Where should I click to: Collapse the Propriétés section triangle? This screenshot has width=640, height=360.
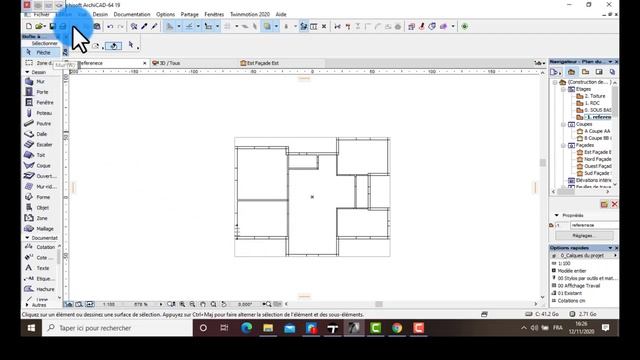pos(557,215)
